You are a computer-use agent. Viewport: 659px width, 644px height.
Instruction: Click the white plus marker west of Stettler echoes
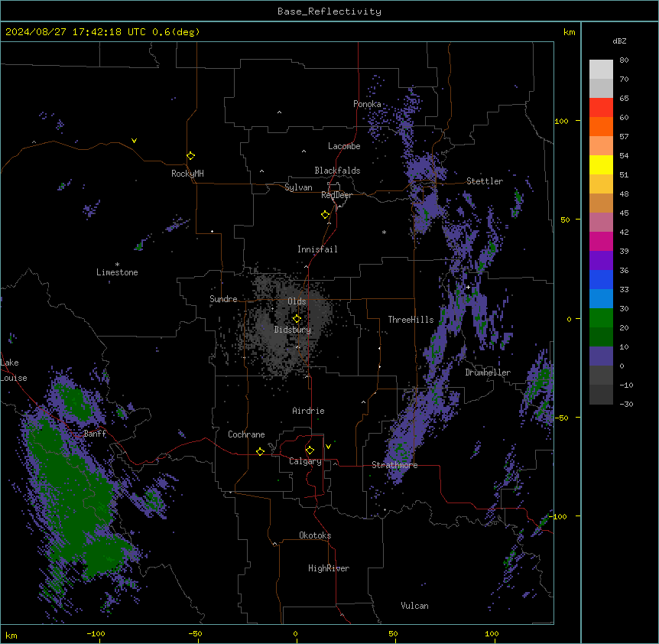468,287
